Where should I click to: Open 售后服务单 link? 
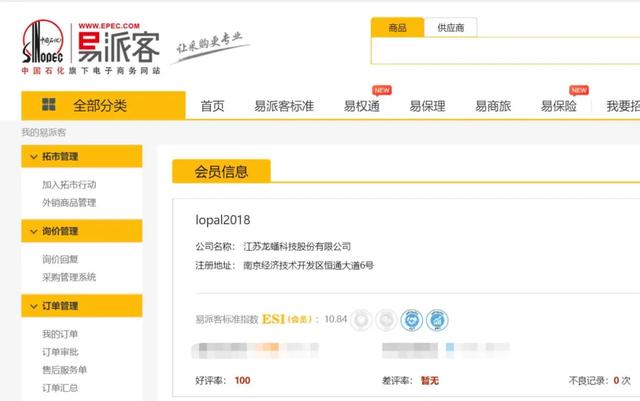click(x=64, y=370)
